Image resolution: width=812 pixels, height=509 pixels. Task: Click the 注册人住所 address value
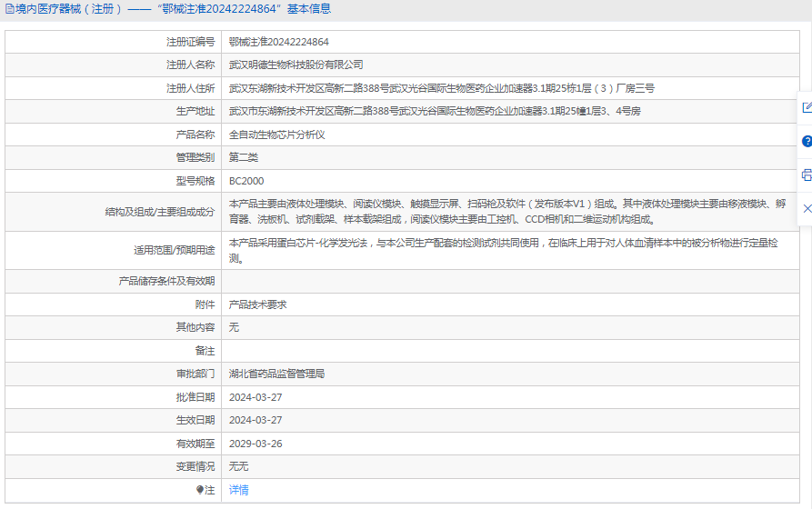(x=441, y=88)
